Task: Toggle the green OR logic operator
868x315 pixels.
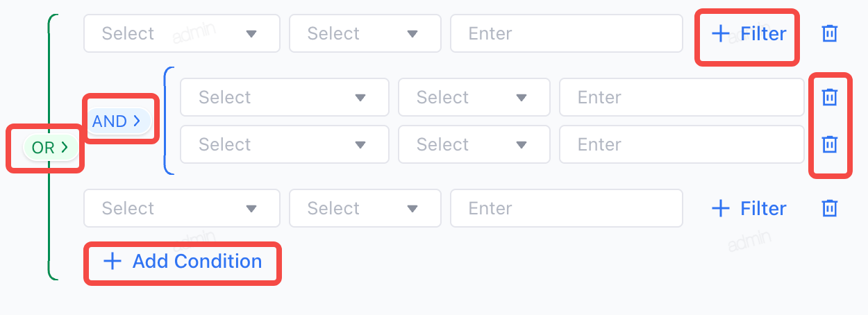Action: (x=49, y=147)
